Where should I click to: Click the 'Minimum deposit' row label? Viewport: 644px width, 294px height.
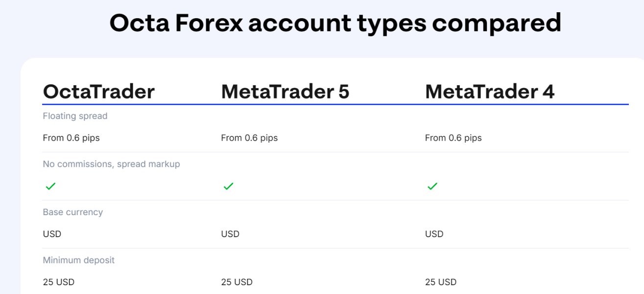(78, 260)
